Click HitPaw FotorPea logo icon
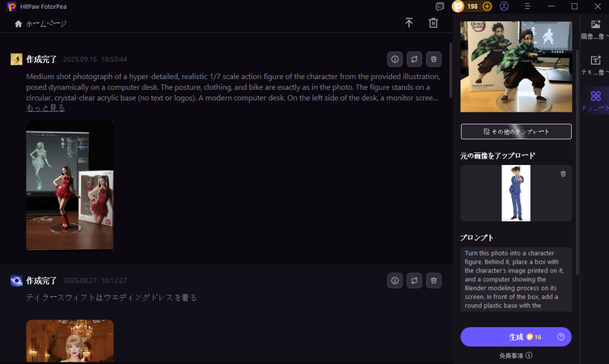Viewport: 609px width, 364px height. [x=11, y=6]
